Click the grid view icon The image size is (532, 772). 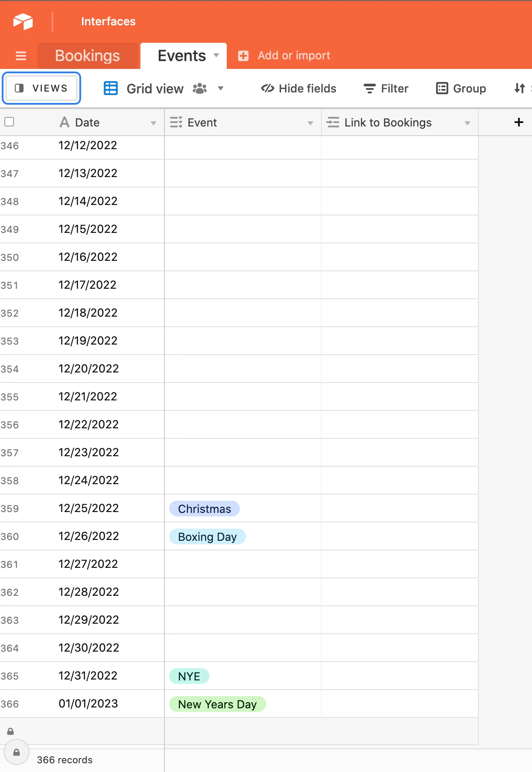(111, 88)
